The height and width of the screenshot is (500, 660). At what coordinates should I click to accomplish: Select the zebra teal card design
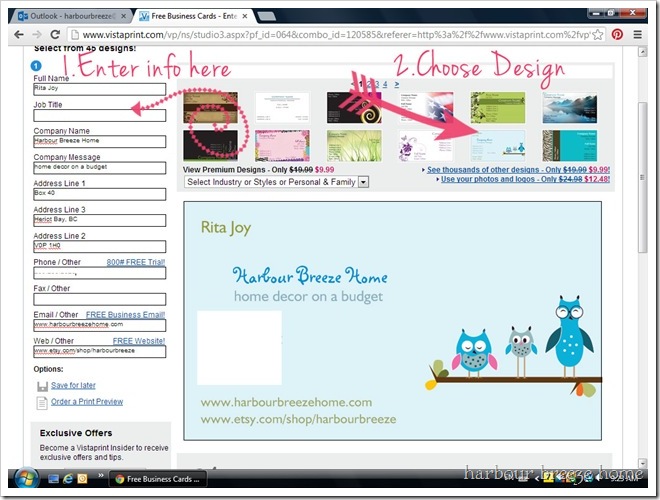pyautogui.click(x=570, y=146)
